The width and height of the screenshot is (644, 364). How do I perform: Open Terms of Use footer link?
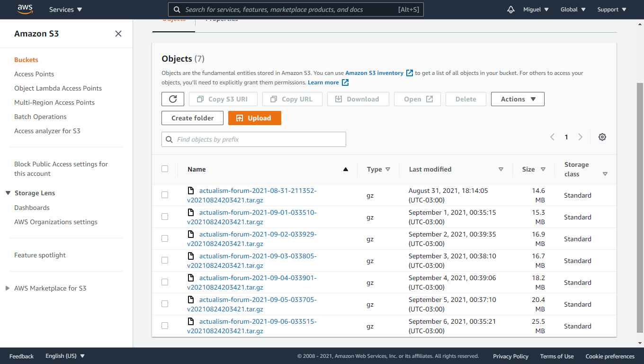coord(557,356)
